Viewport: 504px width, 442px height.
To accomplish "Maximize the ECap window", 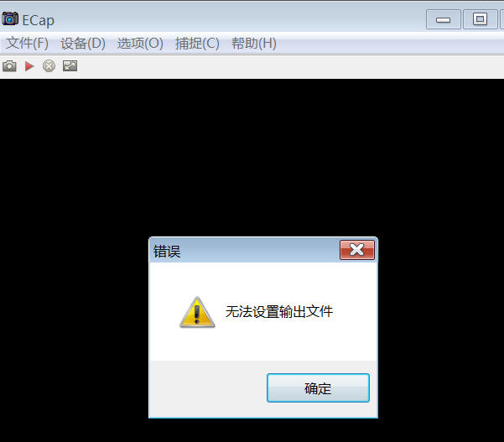I will pos(480,19).
